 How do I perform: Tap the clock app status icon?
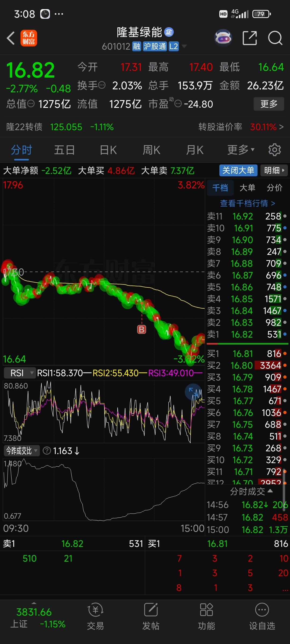point(45,14)
